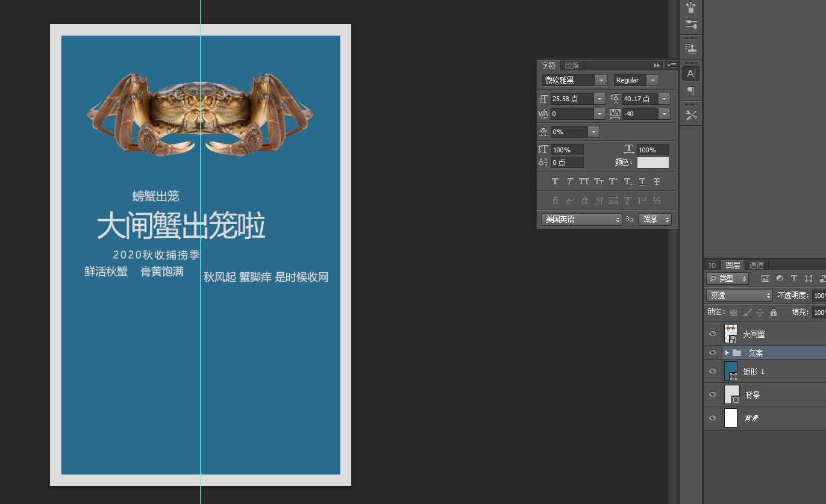The image size is (826, 504).
Task: Apply All Caps text style
Action: point(584,181)
